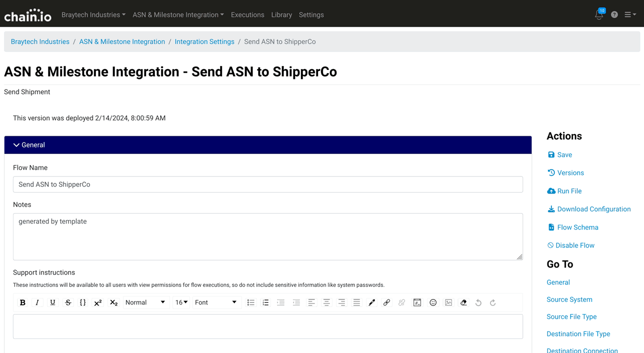Undo the last edit

pyautogui.click(x=478, y=302)
